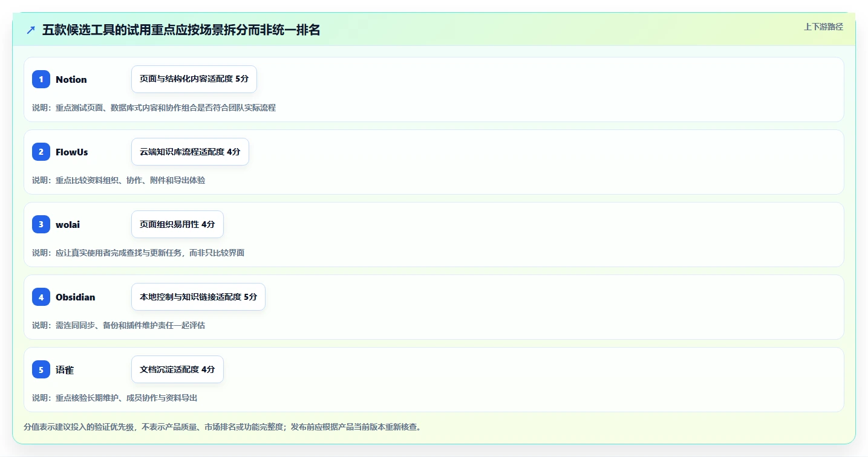
Task: Click number badge 1 next to Notion
Action: 41,79
